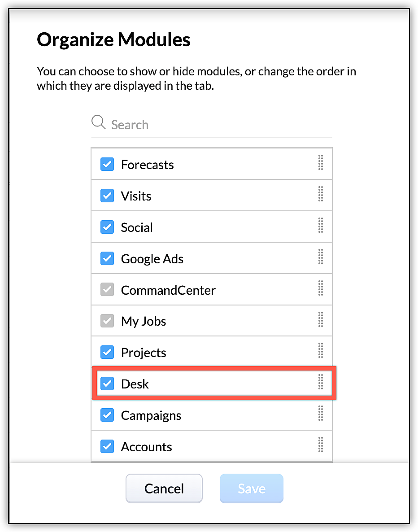
Task: Click the drag handle for CommandCenter
Action: pyautogui.click(x=321, y=288)
